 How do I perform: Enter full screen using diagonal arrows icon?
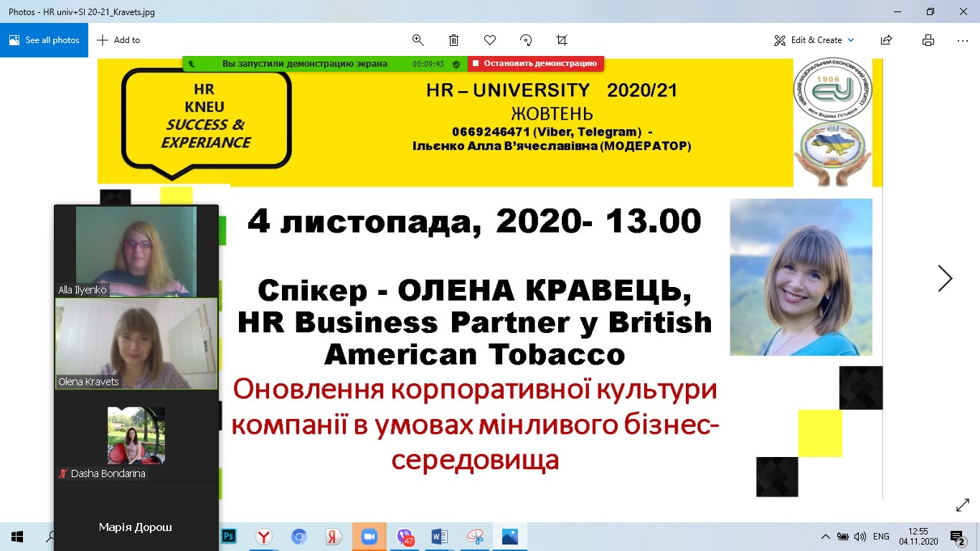(x=963, y=506)
